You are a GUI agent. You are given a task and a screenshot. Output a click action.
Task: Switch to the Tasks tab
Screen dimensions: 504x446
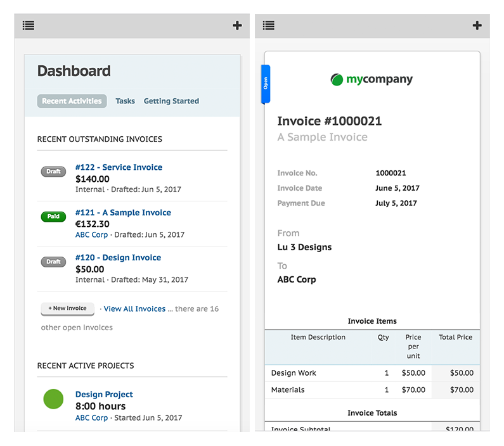point(125,101)
